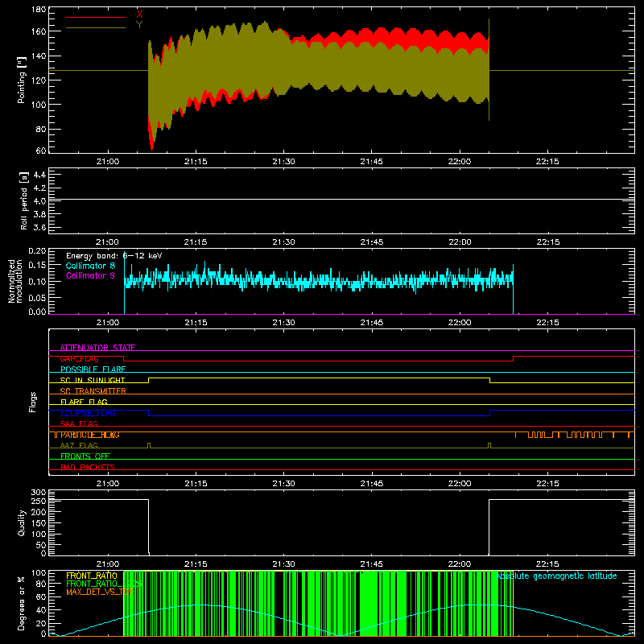The width and height of the screenshot is (644, 644).
Task: Select the PARTICLE_FLAG label
Action: 90,435
